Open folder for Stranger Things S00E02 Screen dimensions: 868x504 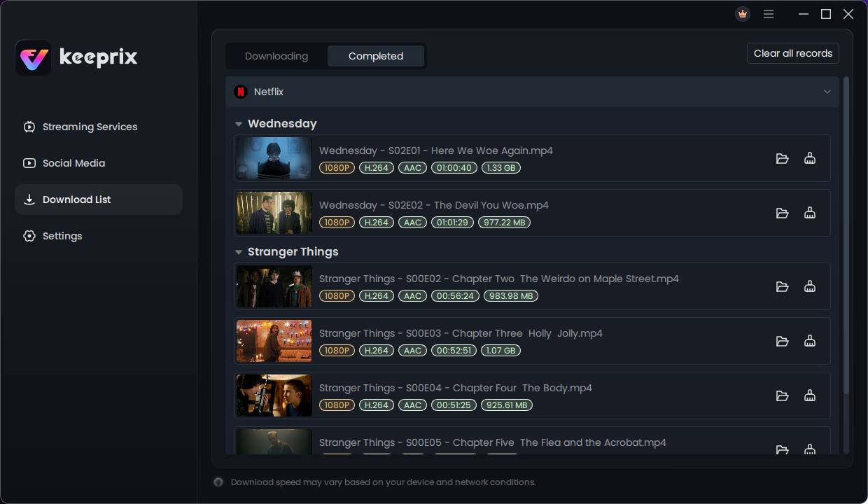pyautogui.click(x=783, y=286)
